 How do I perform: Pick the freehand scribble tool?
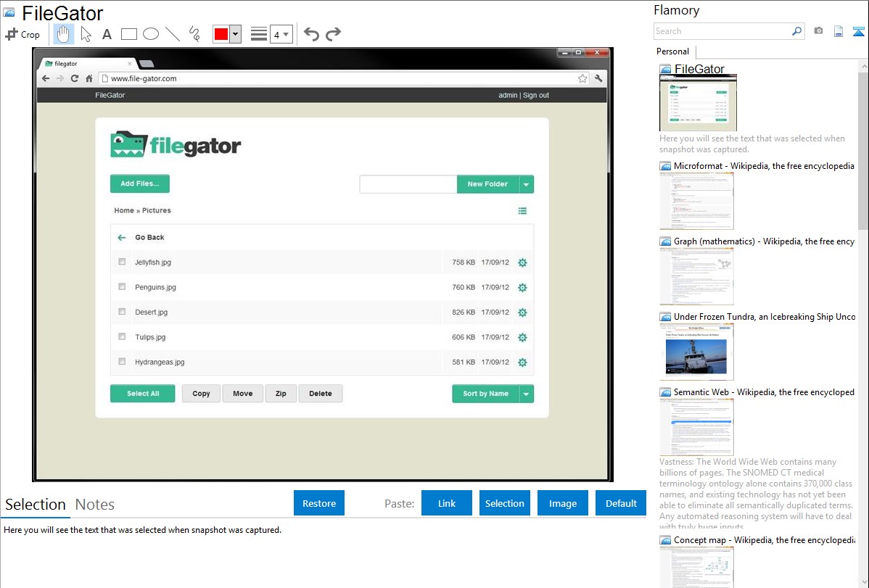194,34
